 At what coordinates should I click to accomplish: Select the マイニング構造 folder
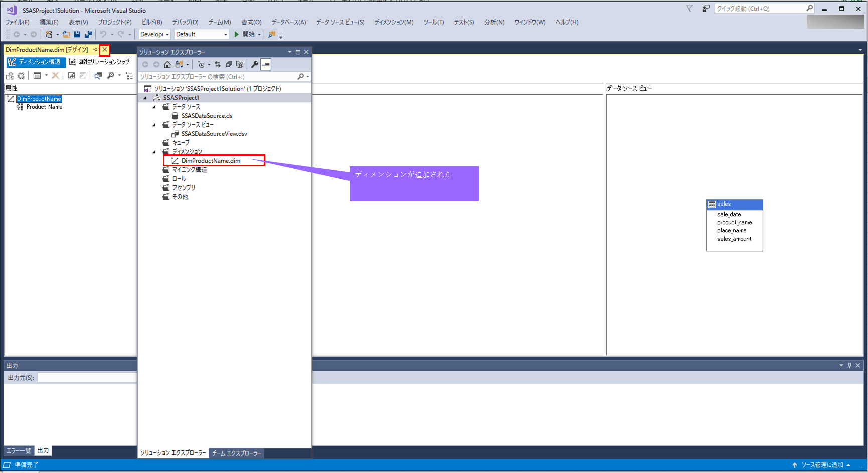[185, 170]
